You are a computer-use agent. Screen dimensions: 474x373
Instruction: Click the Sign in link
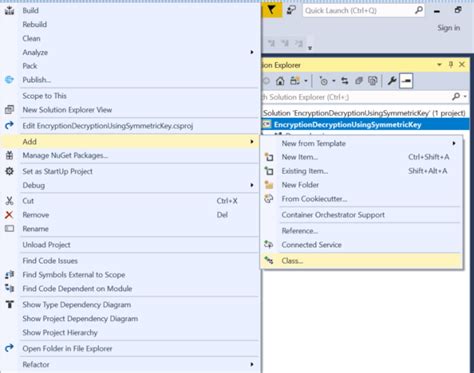click(x=449, y=28)
